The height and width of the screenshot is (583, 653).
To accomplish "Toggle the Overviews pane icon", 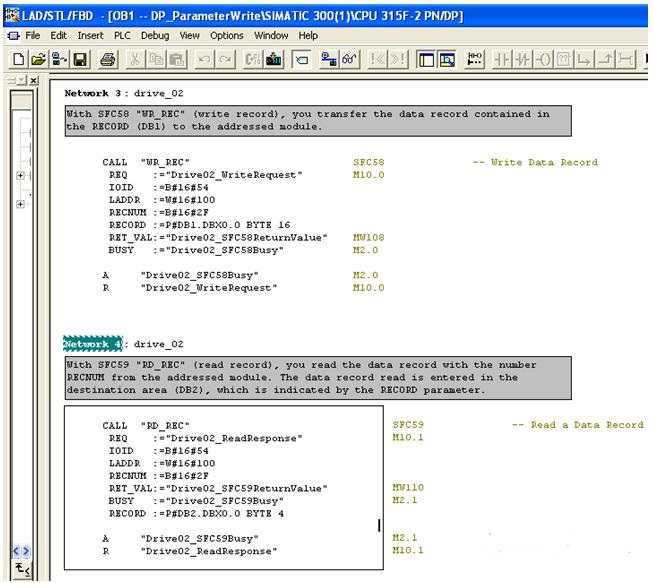I will point(426,60).
